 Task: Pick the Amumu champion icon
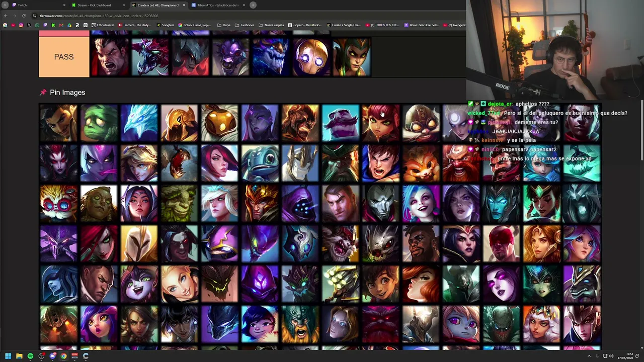pos(99,123)
